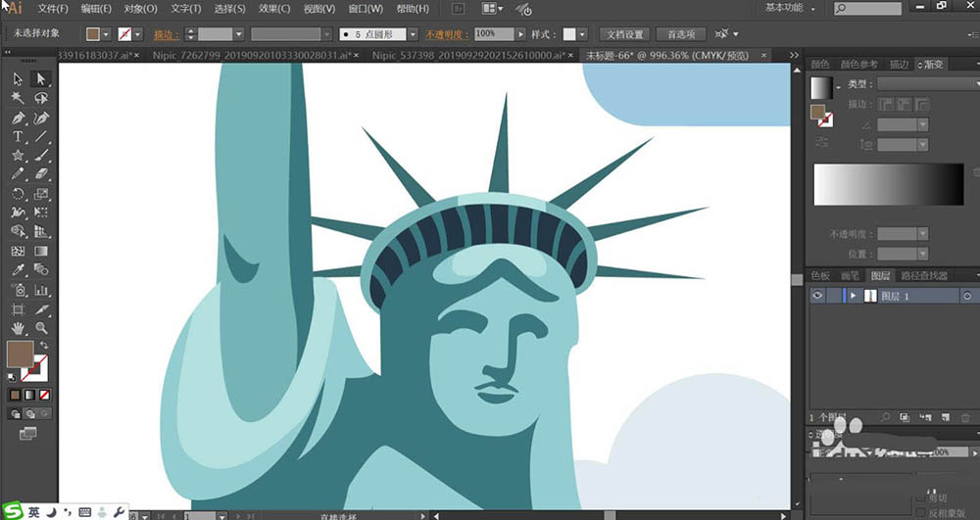
Task: Open the 样式 style dropdown arrow
Action: pos(582,34)
